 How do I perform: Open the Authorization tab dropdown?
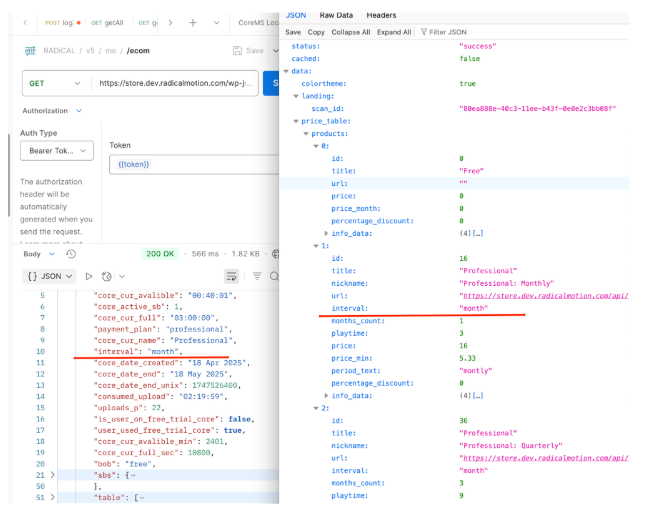pos(52,111)
